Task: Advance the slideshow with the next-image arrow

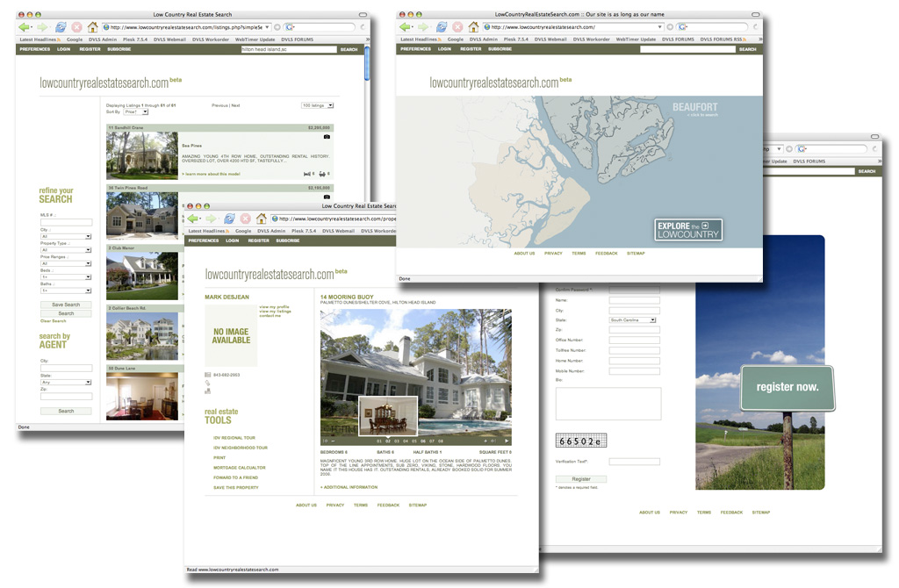Action: [x=492, y=441]
